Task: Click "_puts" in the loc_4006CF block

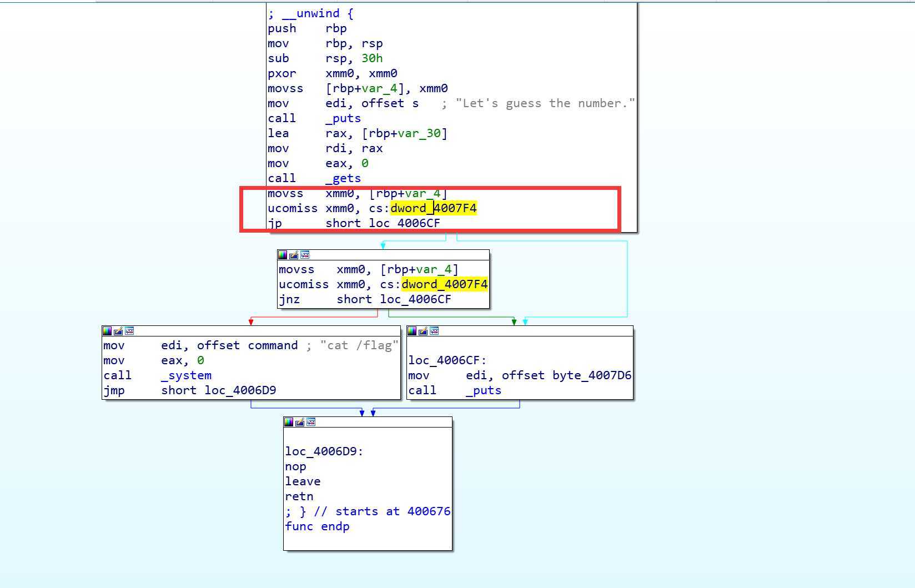Action: 484,390
